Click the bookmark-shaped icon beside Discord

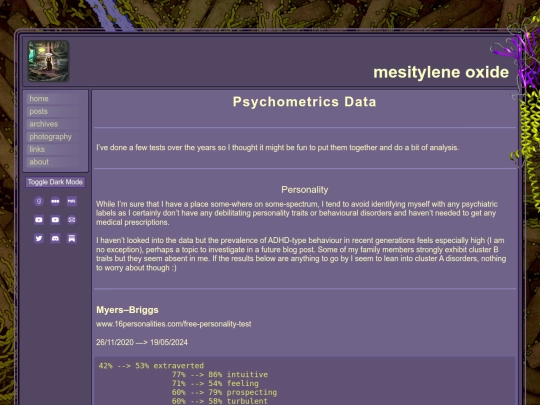coord(72,238)
